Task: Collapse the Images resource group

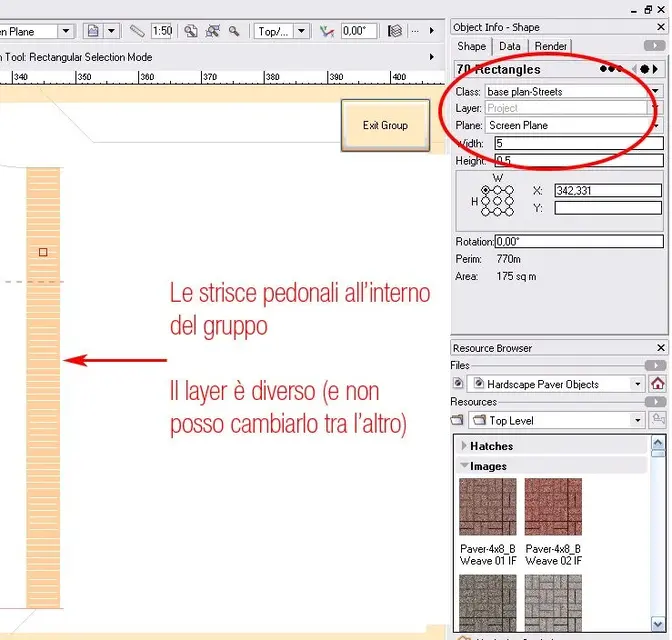Action: pyautogui.click(x=464, y=465)
